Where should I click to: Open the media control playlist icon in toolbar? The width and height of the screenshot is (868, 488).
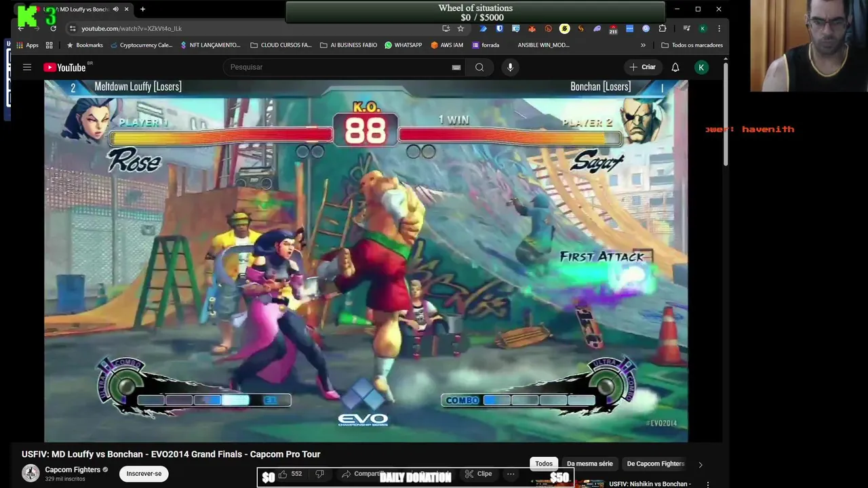click(687, 28)
